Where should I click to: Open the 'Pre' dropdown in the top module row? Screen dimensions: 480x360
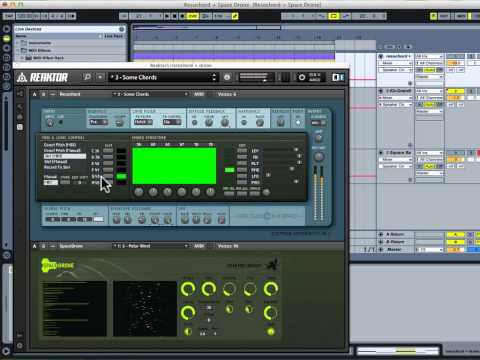click(x=98, y=122)
